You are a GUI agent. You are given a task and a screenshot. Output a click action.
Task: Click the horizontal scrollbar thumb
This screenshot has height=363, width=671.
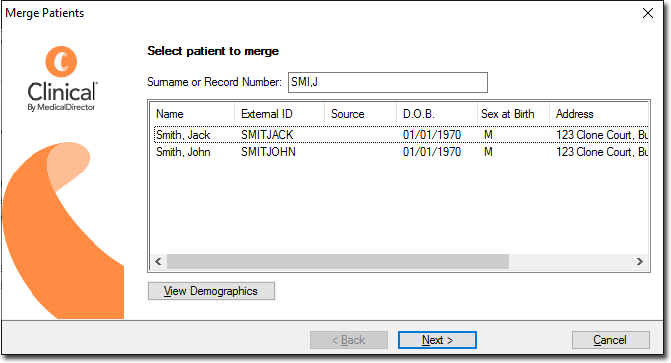tap(338, 261)
